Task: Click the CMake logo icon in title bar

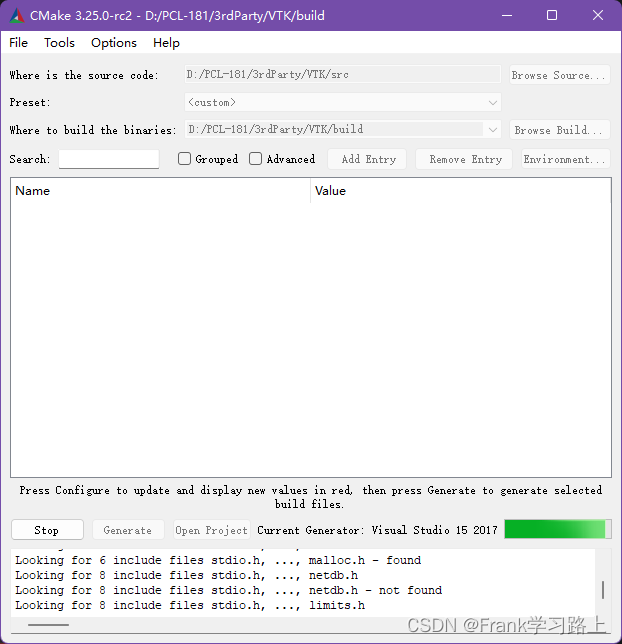Action: click(x=16, y=16)
